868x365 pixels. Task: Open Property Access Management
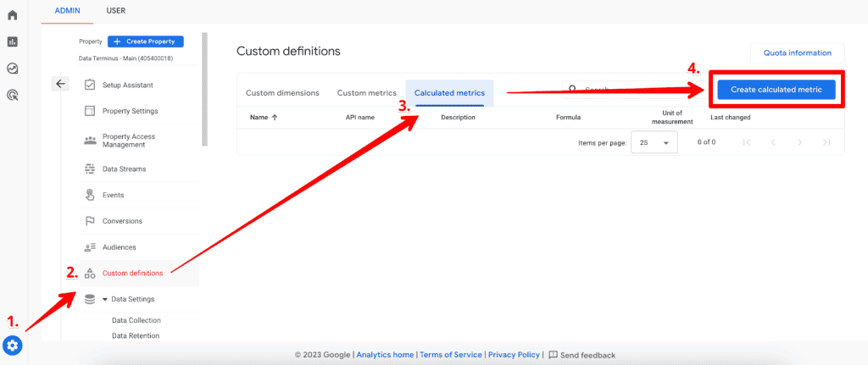click(x=129, y=141)
